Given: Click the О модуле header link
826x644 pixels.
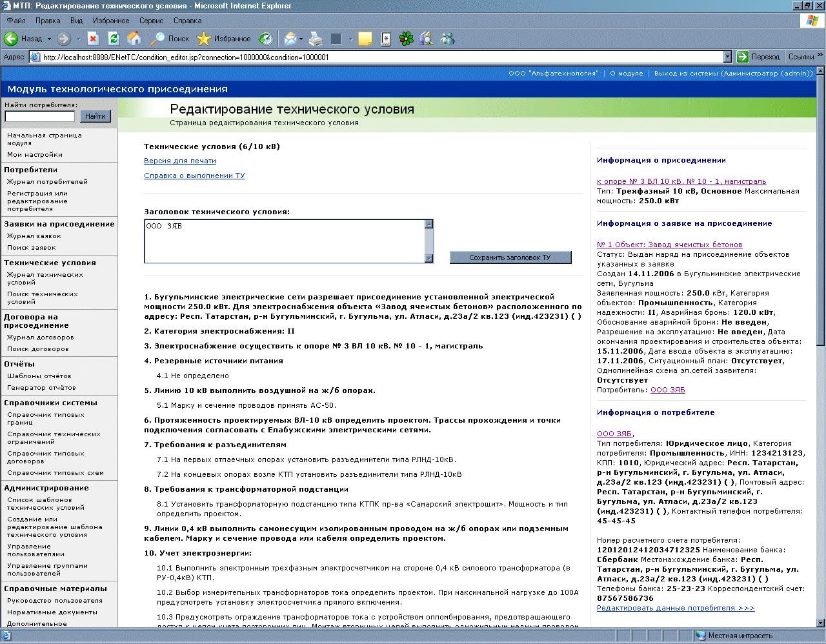Looking at the screenshot, I should tap(626, 74).
